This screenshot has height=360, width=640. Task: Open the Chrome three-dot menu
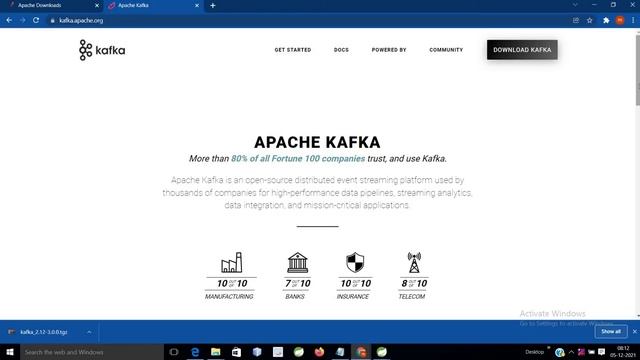[633, 20]
